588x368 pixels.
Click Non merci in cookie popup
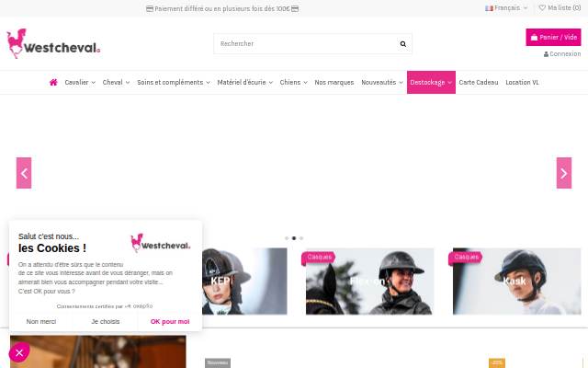click(40, 321)
